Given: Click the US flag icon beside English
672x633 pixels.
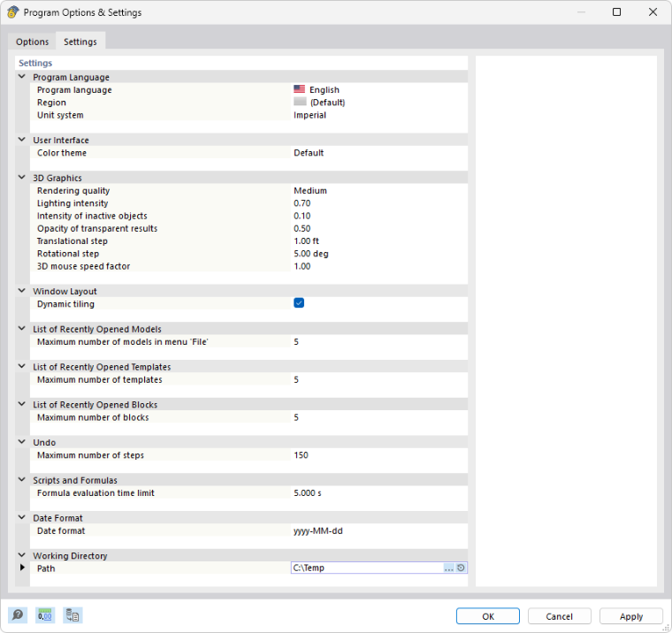Looking at the screenshot, I should click(299, 89).
